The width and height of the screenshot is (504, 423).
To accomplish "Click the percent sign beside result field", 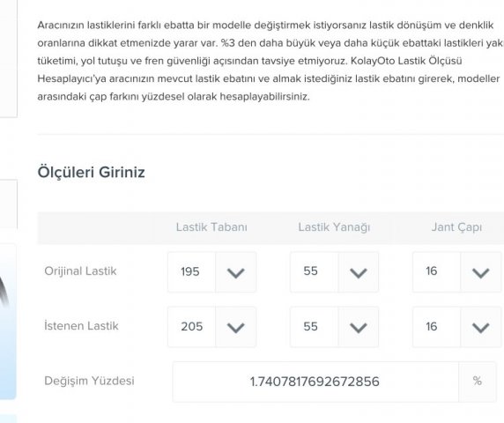I will pos(478,382).
